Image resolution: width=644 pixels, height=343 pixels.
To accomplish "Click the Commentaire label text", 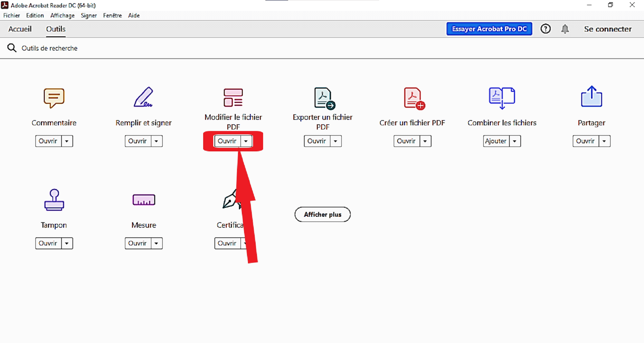I will coord(54,123).
